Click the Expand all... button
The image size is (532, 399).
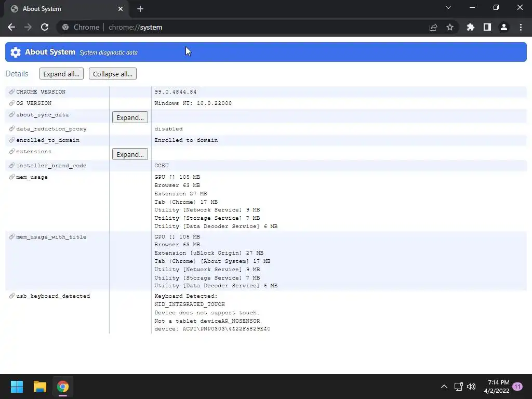click(61, 74)
